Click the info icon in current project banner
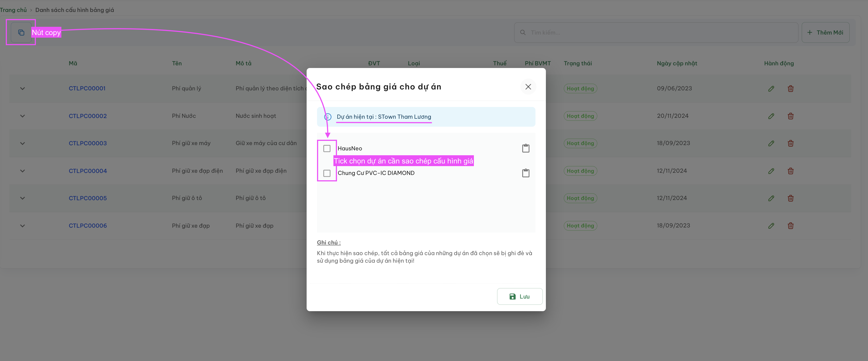Viewport: 868px width, 361px height. pyautogui.click(x=327, y=117)
